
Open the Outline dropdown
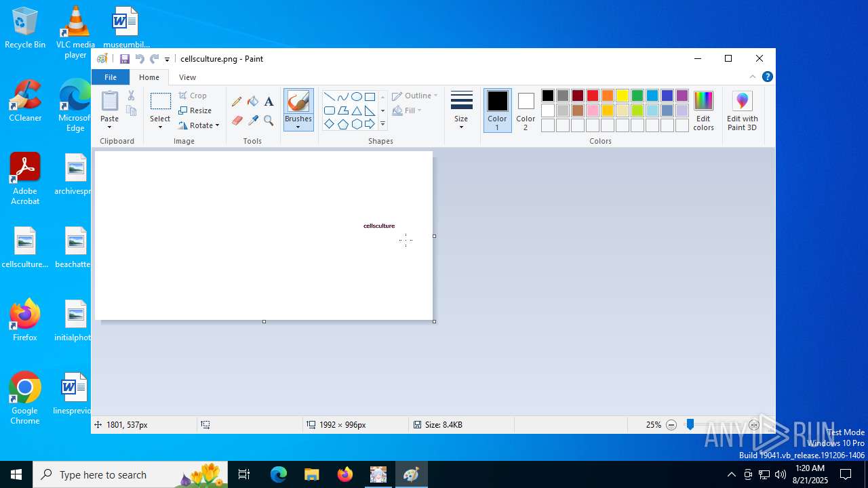[415, 96]
